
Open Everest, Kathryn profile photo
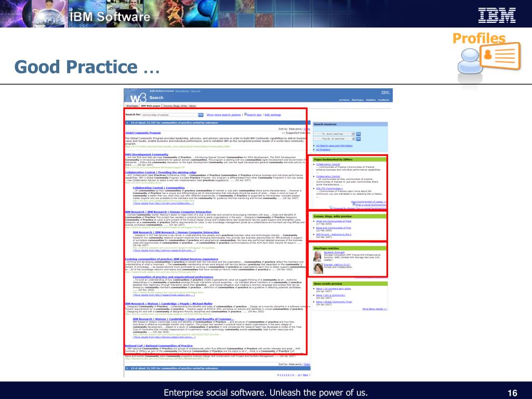pos(318,269)
